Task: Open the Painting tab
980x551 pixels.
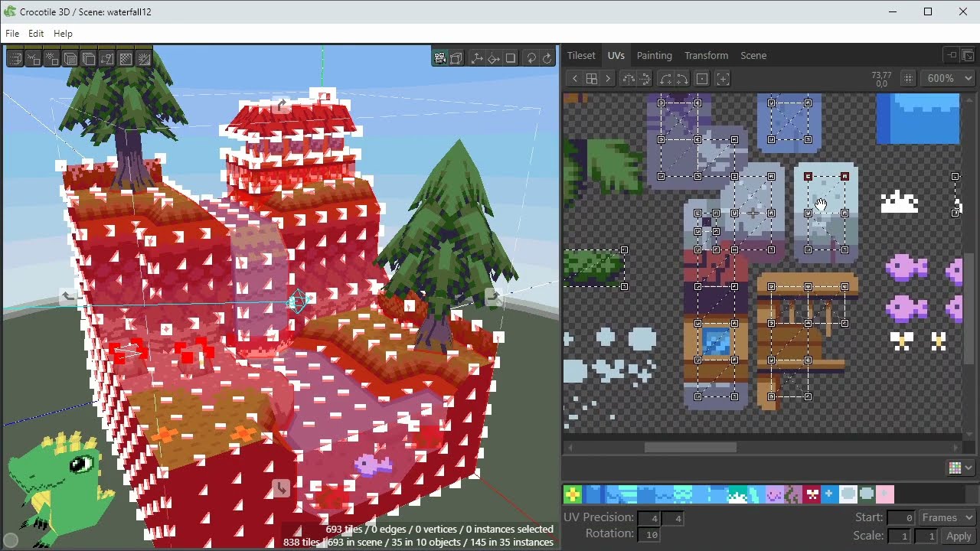Action: 655,55
